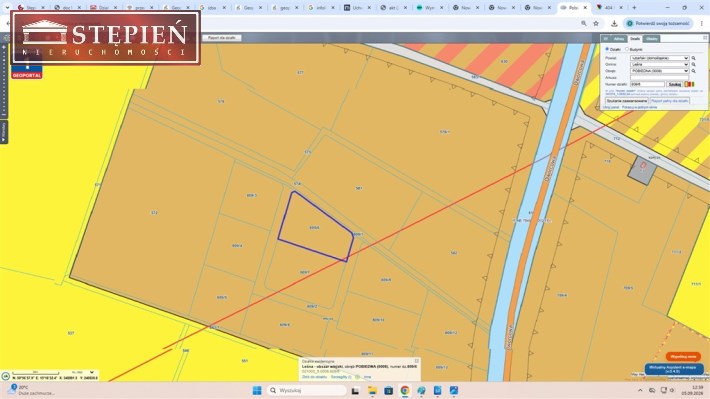Click the Szukaj button
This screenshot has height=399, width=710.
tap(674, 84)
